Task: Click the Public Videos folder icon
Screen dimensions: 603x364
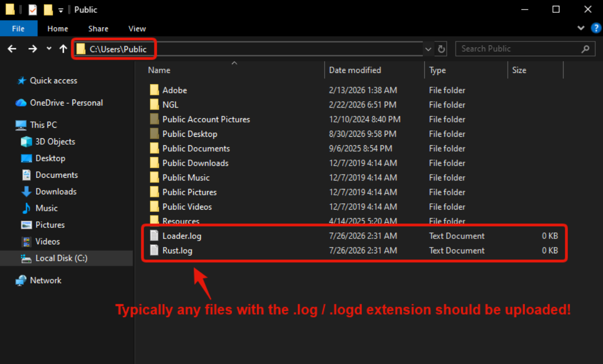Action: click(154, 207)
